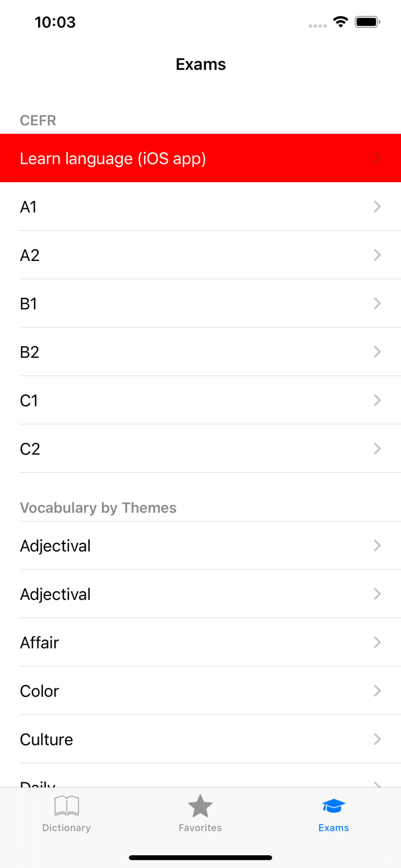
Task: Select the Dictionary book icon
Action: 66,806
